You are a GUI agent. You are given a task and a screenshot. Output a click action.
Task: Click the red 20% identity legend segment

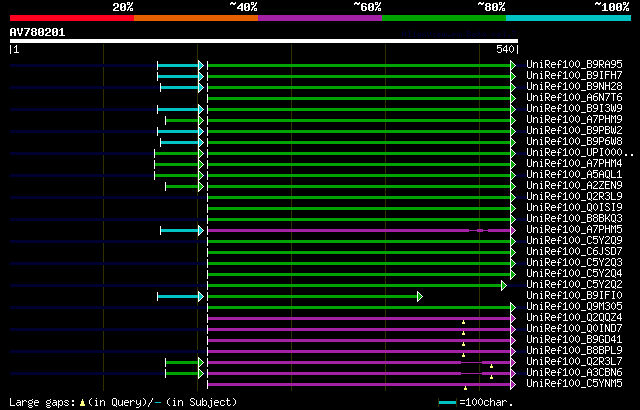click(x=72, y=18)
